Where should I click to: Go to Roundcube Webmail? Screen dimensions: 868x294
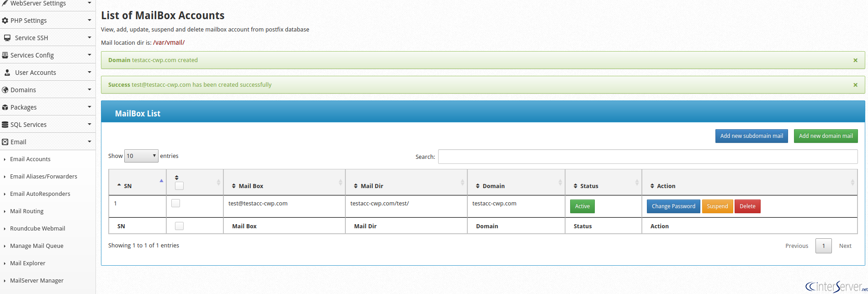tap(37, 229)
